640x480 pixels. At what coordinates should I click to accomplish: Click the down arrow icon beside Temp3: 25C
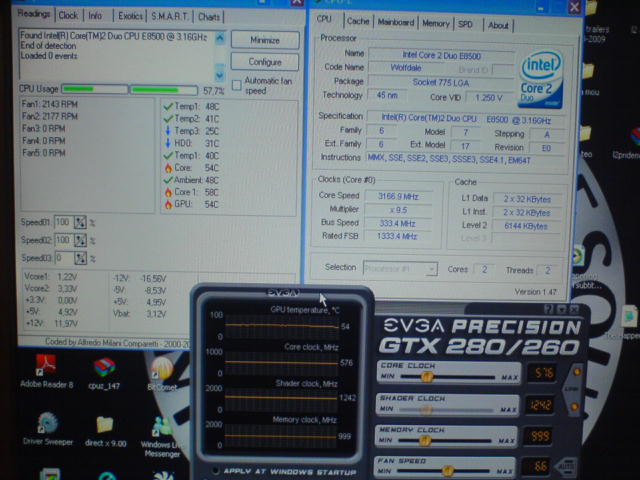(x=168, y=131)
